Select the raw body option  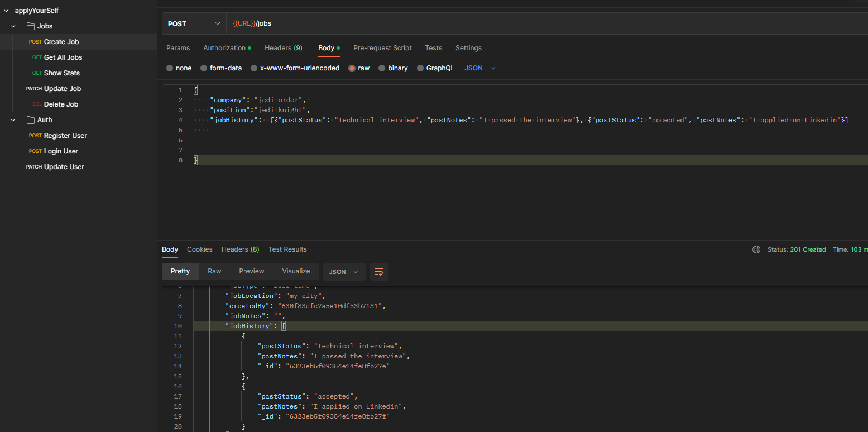click(x=352, y=68)
